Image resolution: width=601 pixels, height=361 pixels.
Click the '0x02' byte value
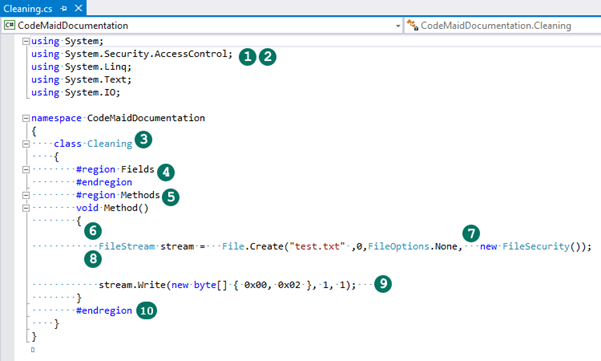(x=289, y=285)
